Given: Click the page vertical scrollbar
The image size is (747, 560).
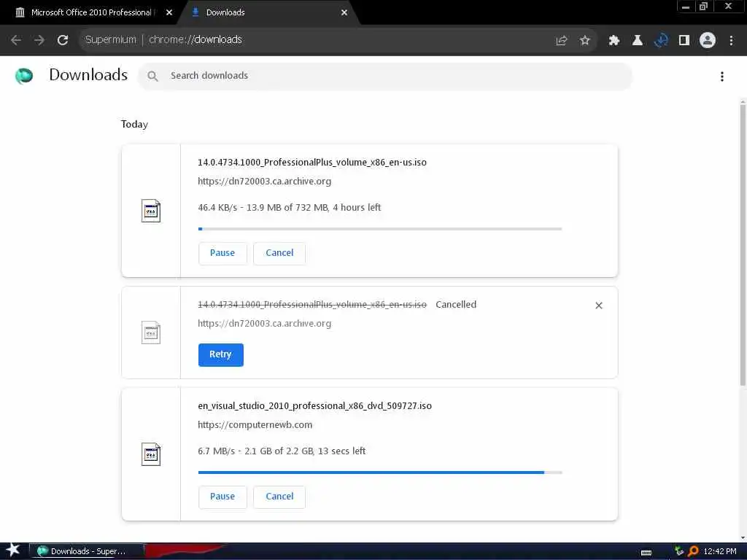Looking at the screenshot, I should click(x=743, y=245).
